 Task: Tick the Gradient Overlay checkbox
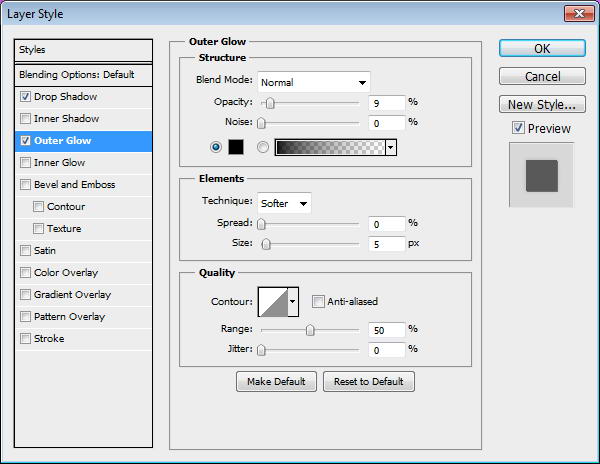click(x=25, y=295)
